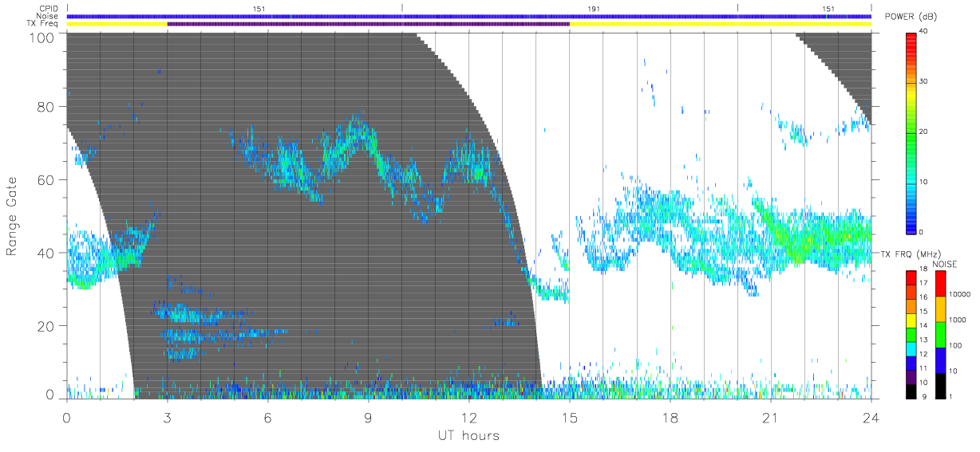Screen dimensions: 980x452
Task: Click x-axis tick label "12"
Action: pyautogui.click(x=469, y=417)
